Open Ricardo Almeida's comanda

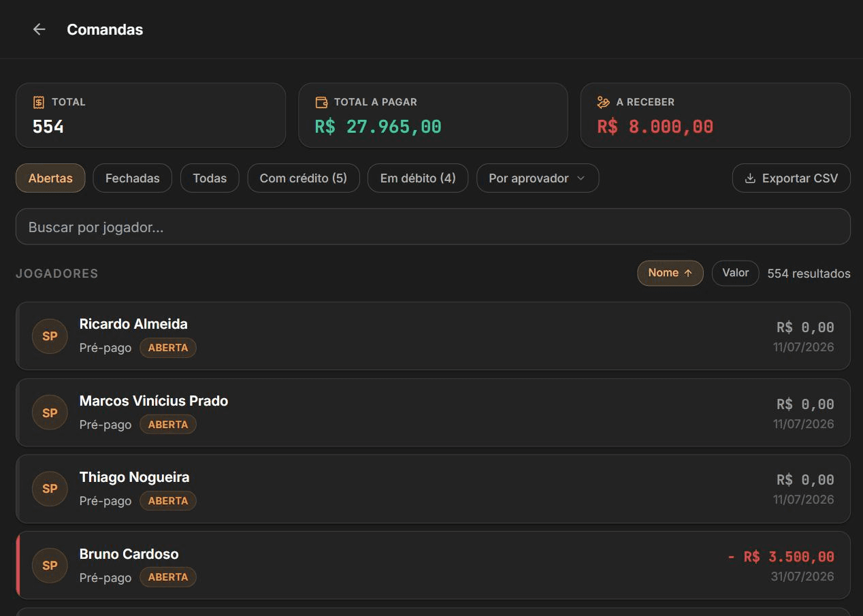pyautogui.click(x=433, y=336)
